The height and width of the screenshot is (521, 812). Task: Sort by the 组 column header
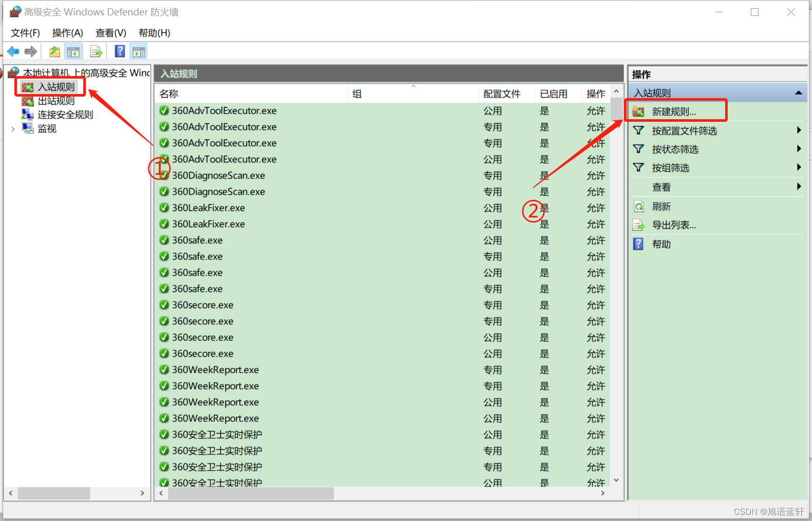click(413, 94)
